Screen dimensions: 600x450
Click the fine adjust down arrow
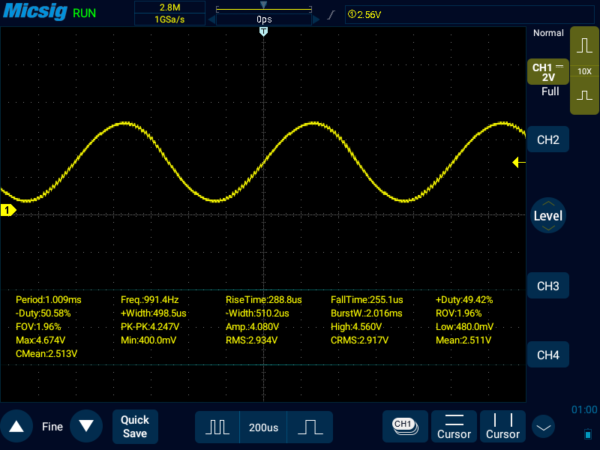click(87, 426)
